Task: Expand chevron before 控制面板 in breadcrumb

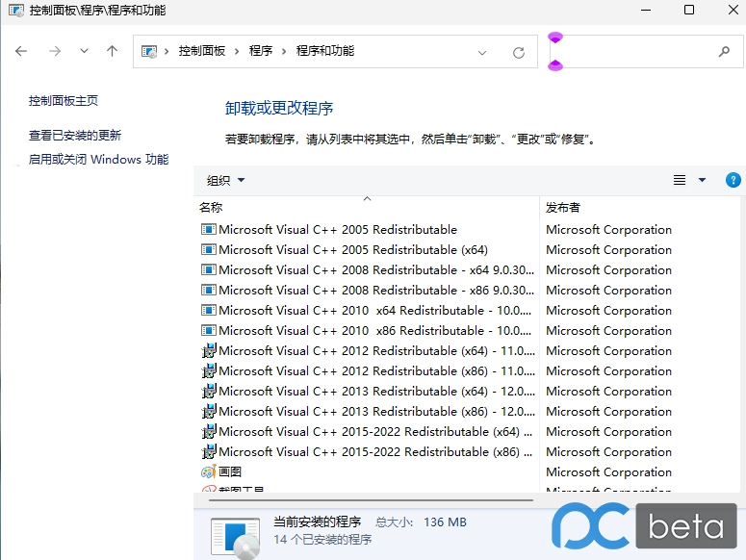Action: pyautogui.click(x=167, y=51)
